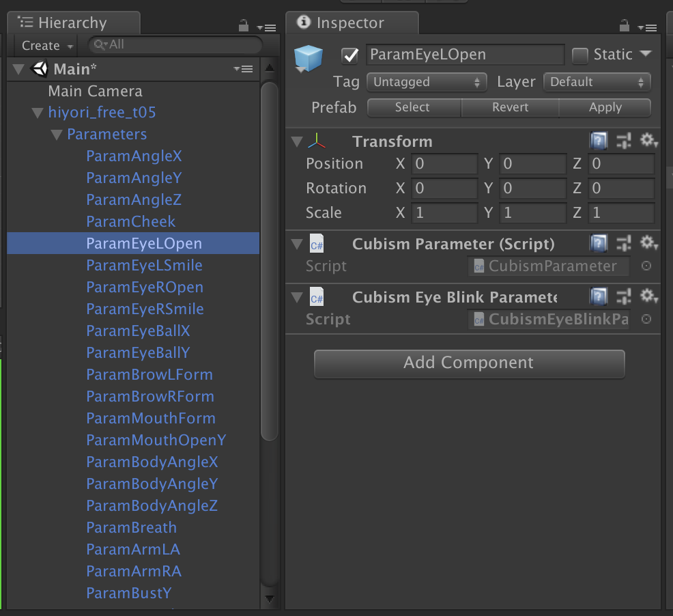Screen dimensions: 673x616
Task: Open the Layer dropdown set to Default
Action: 597,82
